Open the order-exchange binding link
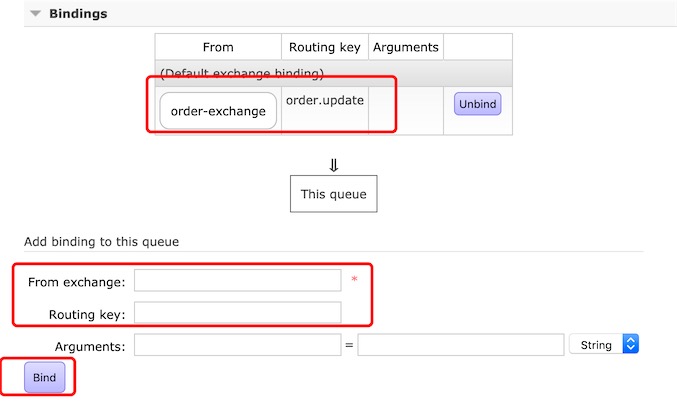This screenshot has height=404, width=677. point(218,111)
